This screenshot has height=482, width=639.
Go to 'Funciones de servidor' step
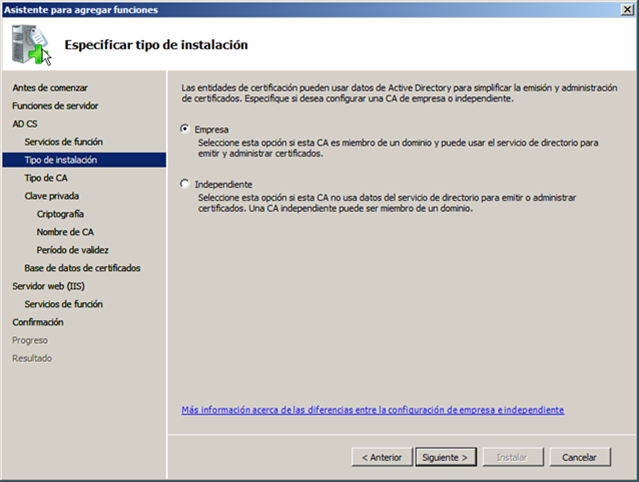[x=55, y=106]
